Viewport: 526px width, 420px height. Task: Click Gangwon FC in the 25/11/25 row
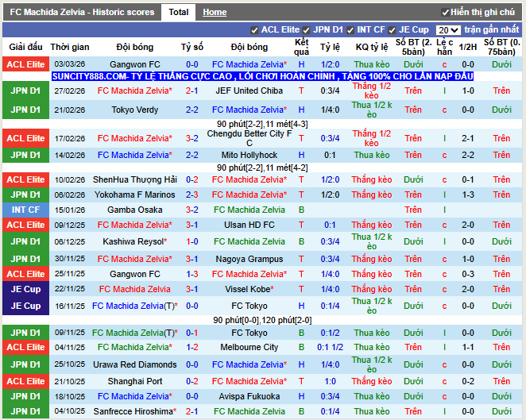135,274
